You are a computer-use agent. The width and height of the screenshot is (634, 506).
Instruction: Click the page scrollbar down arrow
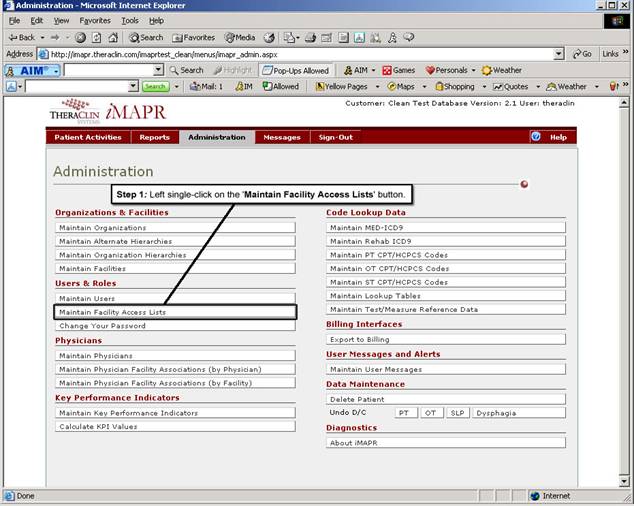click(x=624, y=481)
